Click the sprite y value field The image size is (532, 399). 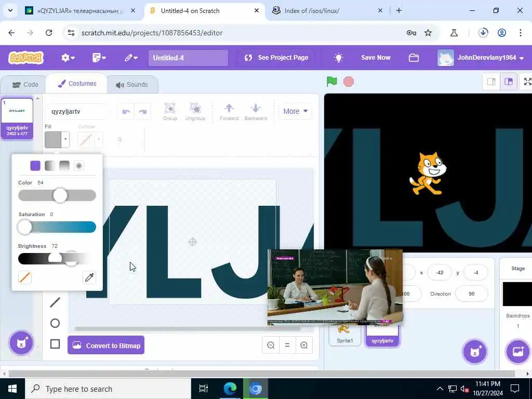[476, 272]
